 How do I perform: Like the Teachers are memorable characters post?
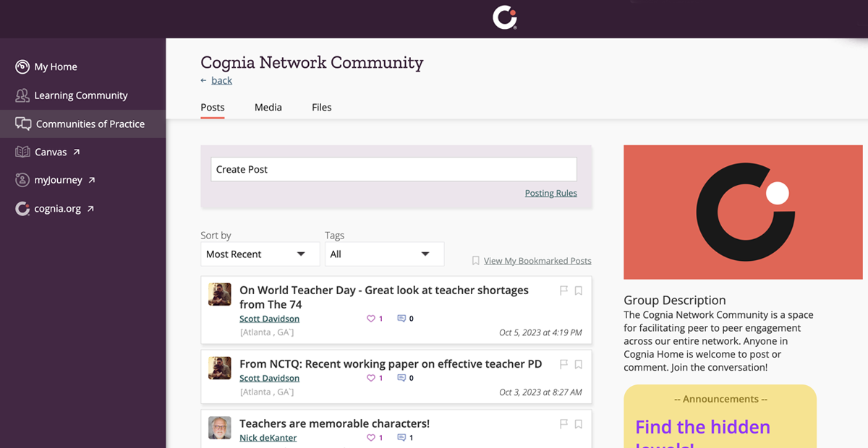point(371,438)
